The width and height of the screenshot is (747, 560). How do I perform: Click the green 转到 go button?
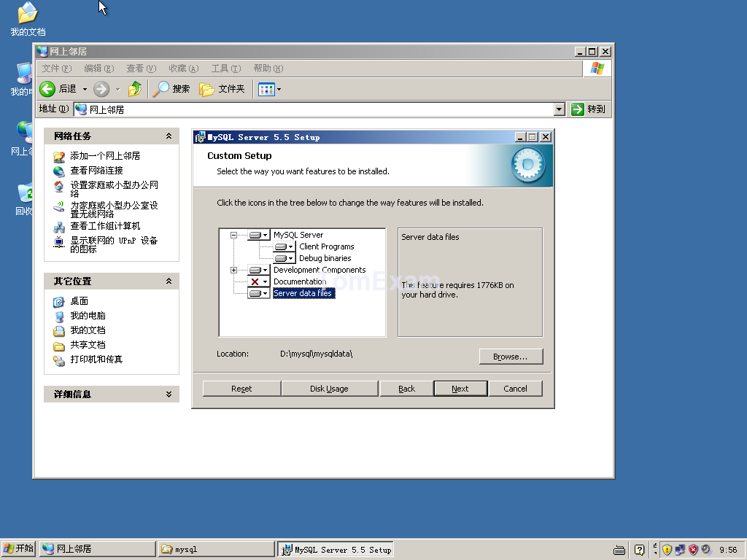coord(589,109)
